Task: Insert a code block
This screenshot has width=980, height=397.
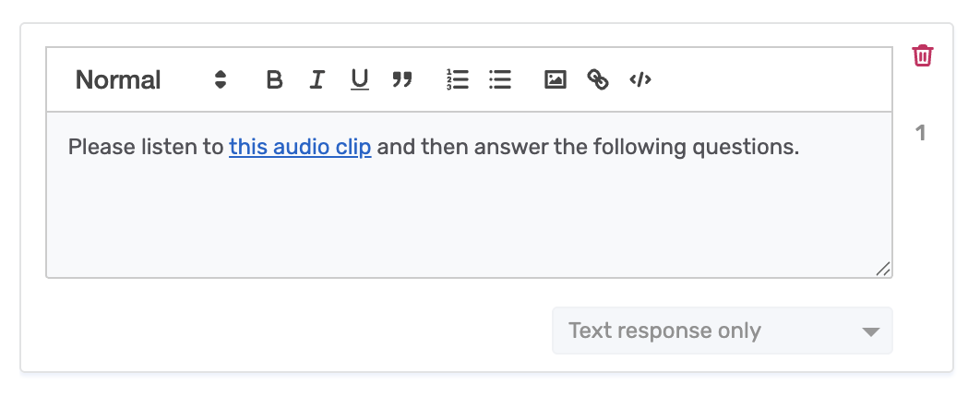Action: click(640, 80)
